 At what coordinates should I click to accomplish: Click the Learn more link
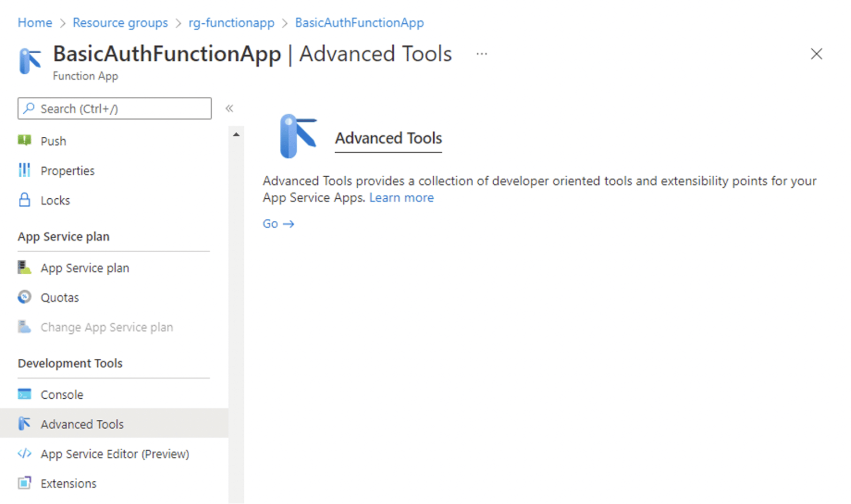[401, 197]
